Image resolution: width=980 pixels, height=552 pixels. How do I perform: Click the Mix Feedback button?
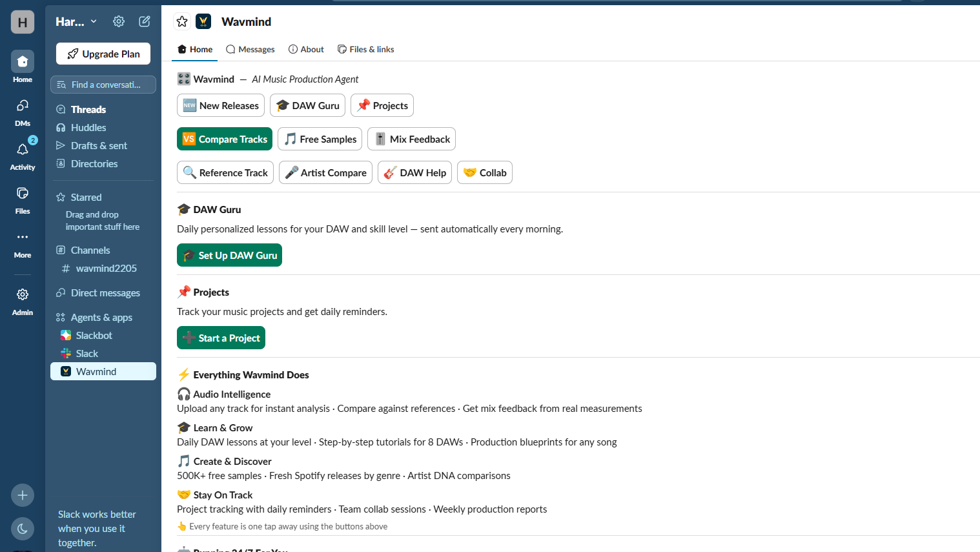click(x=411, y=139)
